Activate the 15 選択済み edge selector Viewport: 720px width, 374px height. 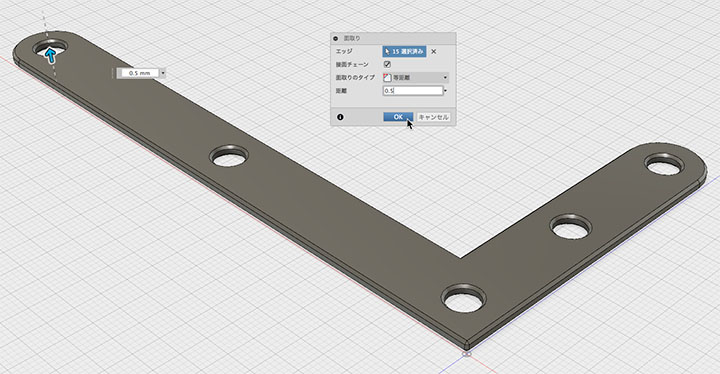(x=404, y=52)
